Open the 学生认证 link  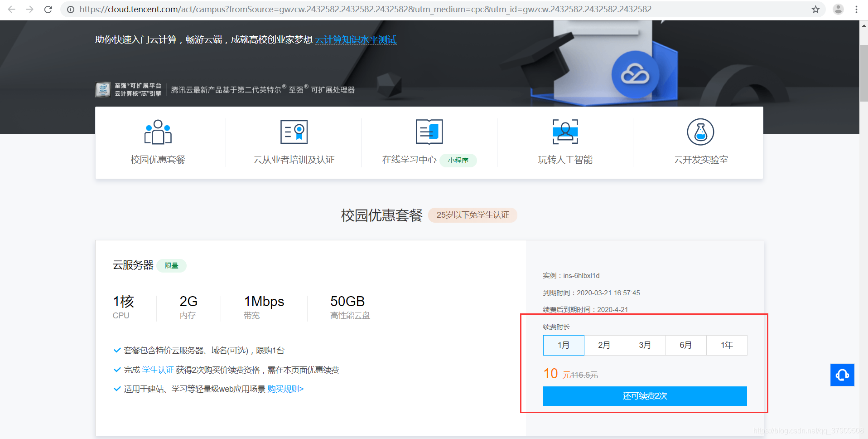tap(158, 370)
